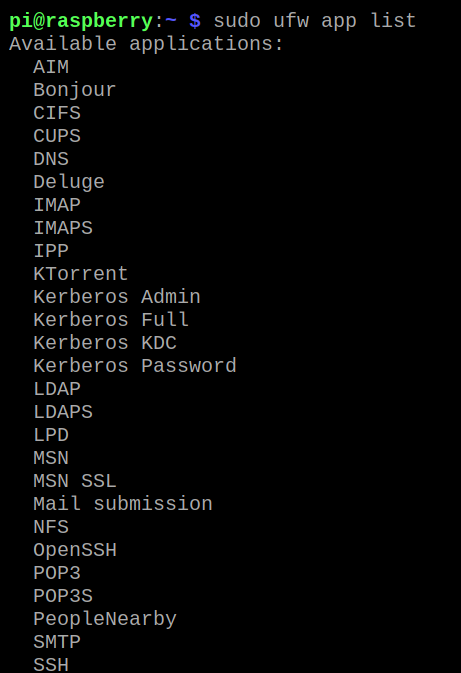Click the 'Available applications:' line
Viewport: 461px width, 673px height.
146,44
